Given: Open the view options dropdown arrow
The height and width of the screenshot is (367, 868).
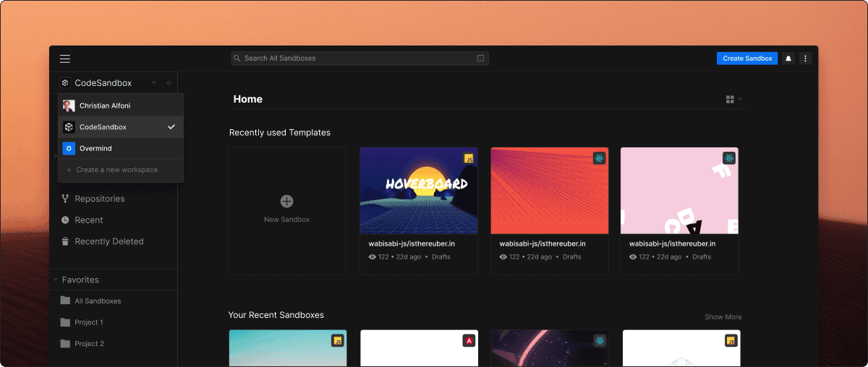Looking at the screenshot, I should pyautogui.click(x=740, y=99).
